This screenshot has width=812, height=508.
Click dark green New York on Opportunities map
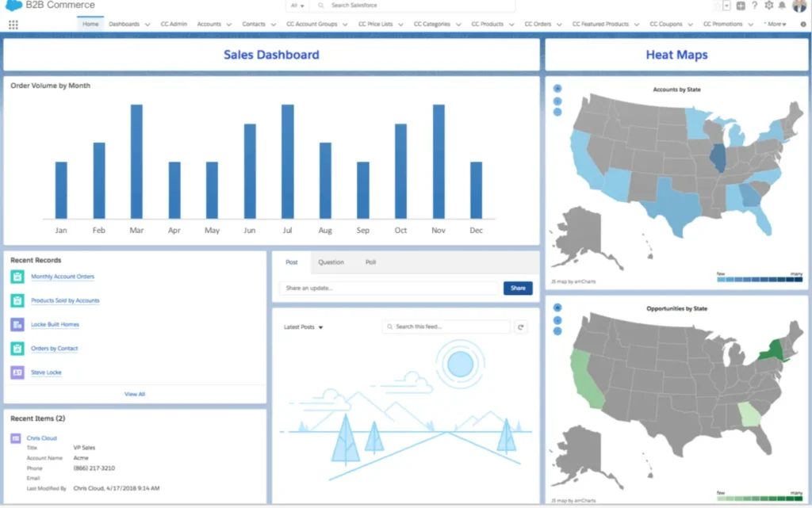774,351
